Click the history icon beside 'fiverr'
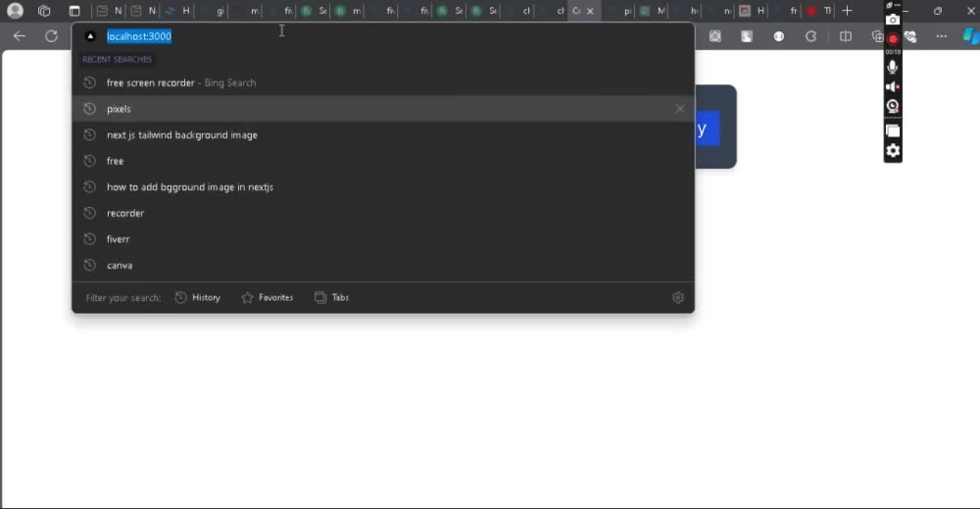980x509 pixels. pos(90,239)
